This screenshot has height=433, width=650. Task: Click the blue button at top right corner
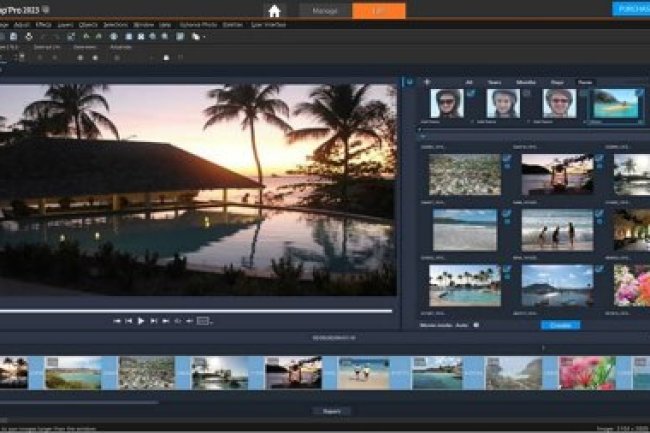tap(630, 9)
